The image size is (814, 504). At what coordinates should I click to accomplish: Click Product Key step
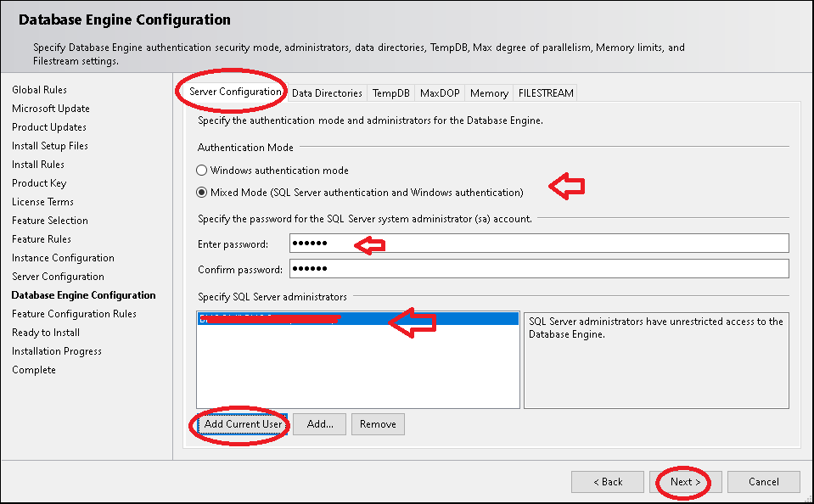(39, 183)
